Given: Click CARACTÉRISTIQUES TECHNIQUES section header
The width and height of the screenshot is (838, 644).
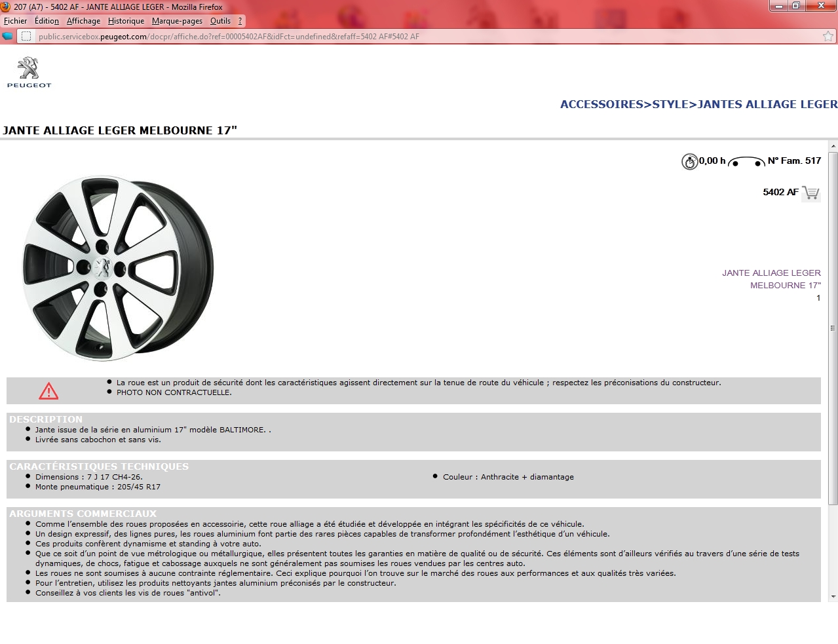Looking at the screenshot, I should click(x=99, y=466).
